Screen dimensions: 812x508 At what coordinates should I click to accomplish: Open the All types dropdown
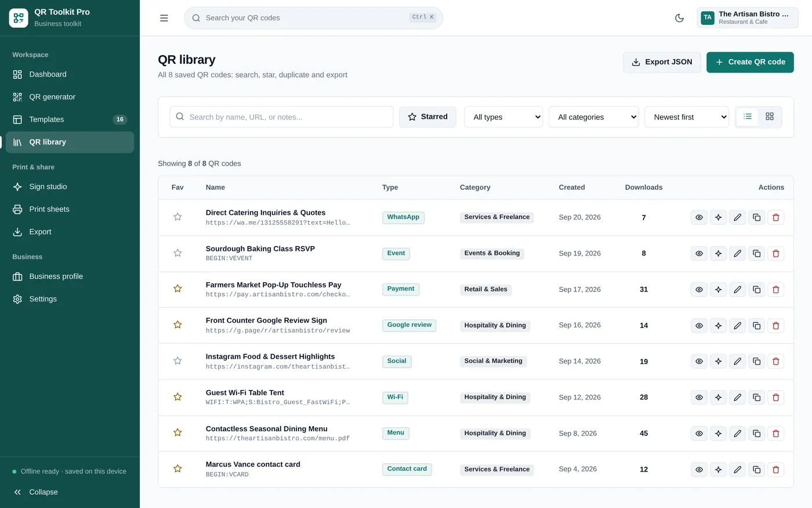503,117
